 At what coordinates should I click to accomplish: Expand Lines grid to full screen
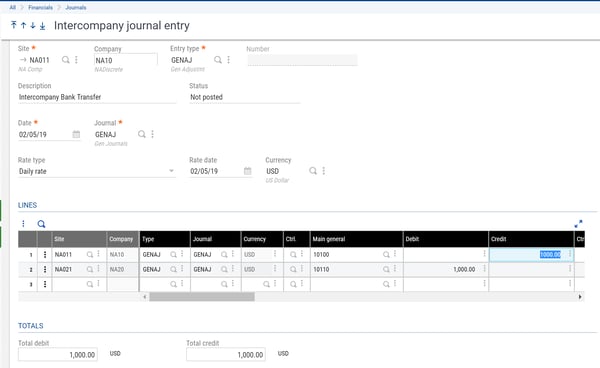point(578,224)
